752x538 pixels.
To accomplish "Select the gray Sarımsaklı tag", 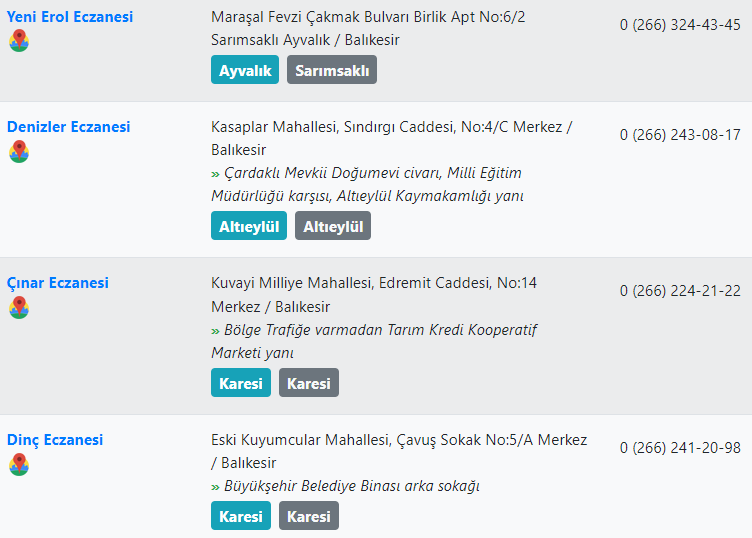I will click(332, 70).
